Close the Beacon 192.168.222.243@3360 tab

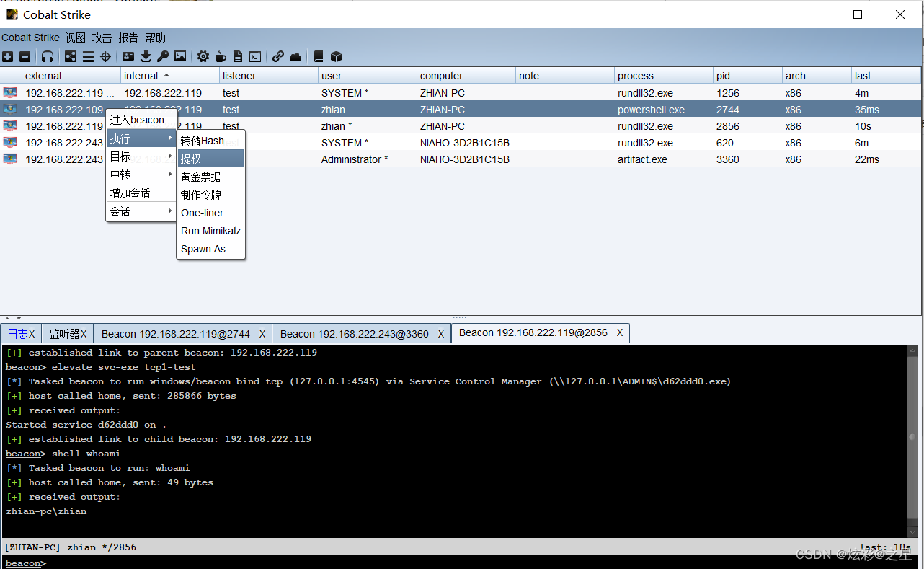click(441, 334)
